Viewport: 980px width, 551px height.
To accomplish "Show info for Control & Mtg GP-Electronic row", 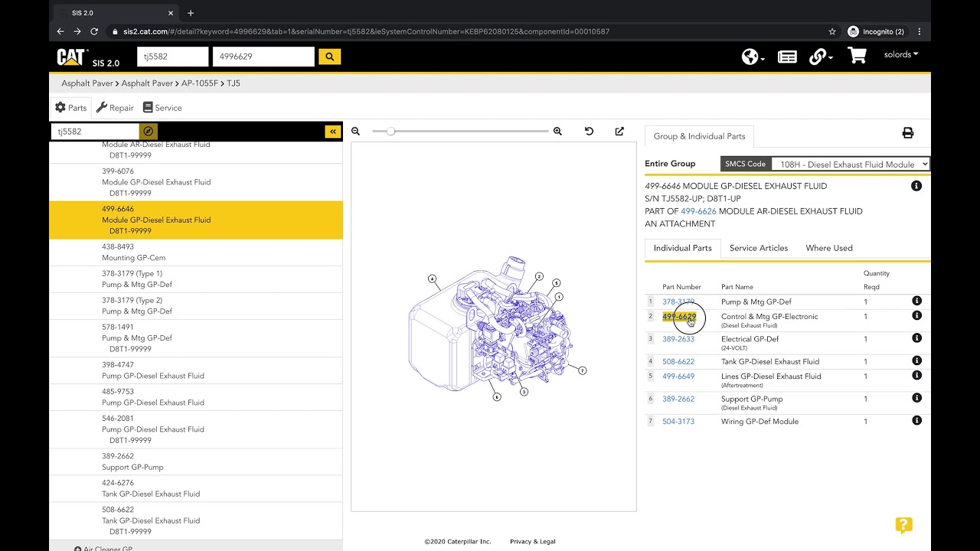I will click(x=916, y=315).
